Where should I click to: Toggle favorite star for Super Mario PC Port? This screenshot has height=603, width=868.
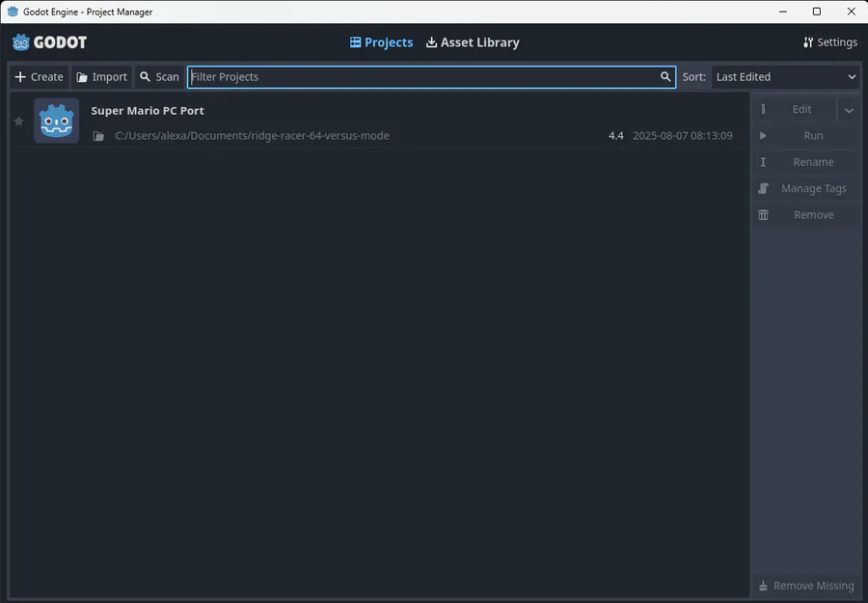pyautogui.click(x=19, y=122)
